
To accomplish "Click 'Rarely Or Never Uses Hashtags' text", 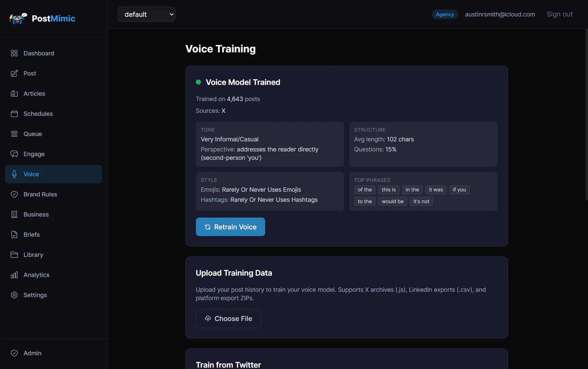I will 274,200.
